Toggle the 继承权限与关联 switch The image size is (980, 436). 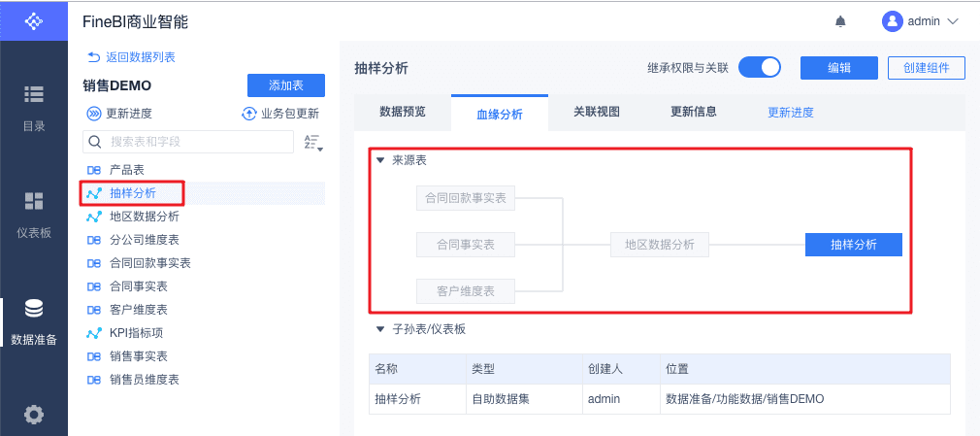[x=760, y=68]
